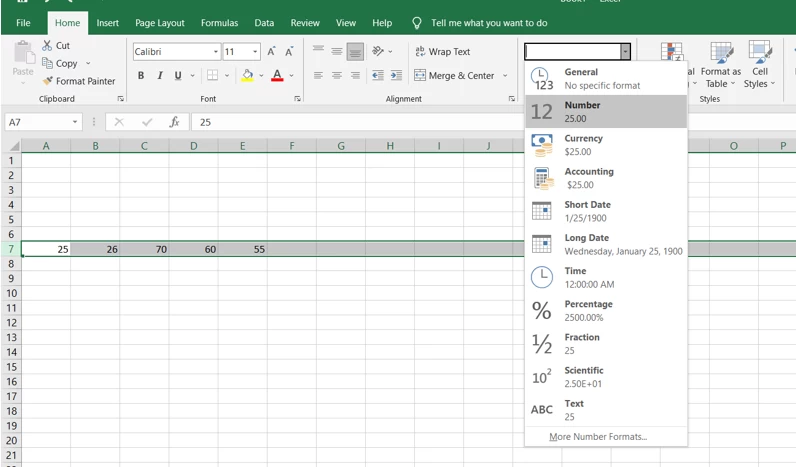Toggle Wrap Text

(x=443, y=51)
